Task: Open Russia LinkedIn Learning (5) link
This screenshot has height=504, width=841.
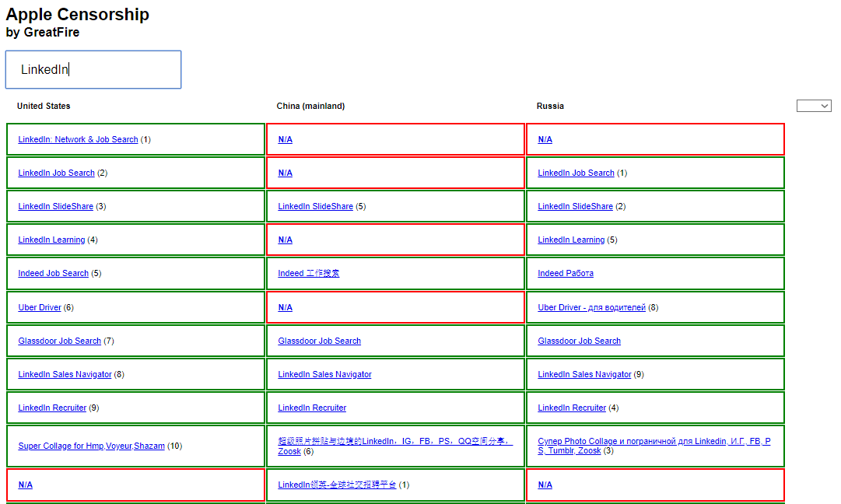Action: (x=571, y=240)
